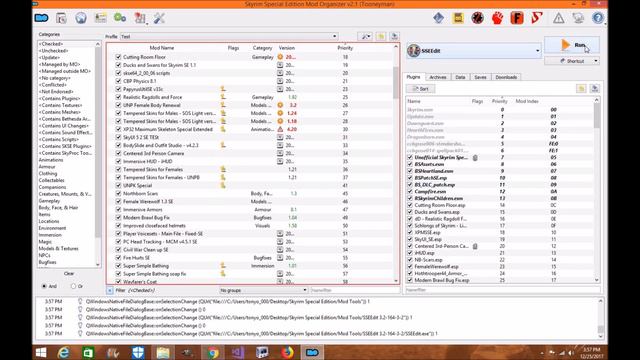Uncheck the Super Simple Bathing mod
This screenshot has height=360, width=640.
(118, 266)
